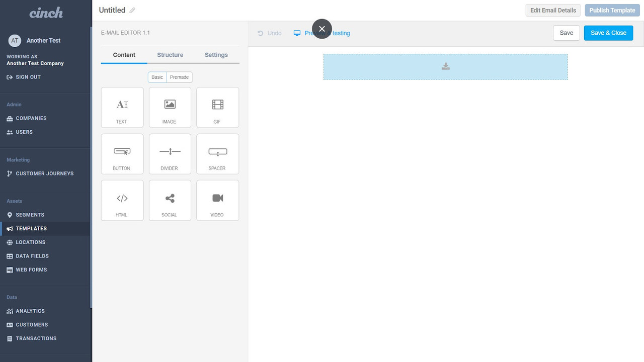Add a Spacer block
Image resolution: width=644 pixels, height=362 pixels.
tap(217, 154)
